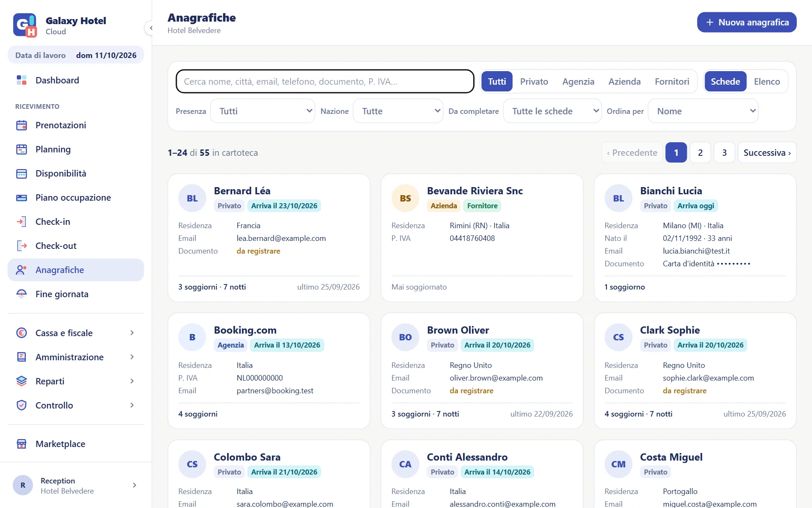Go to page 2
812x508 pixels.
point(700,152)
